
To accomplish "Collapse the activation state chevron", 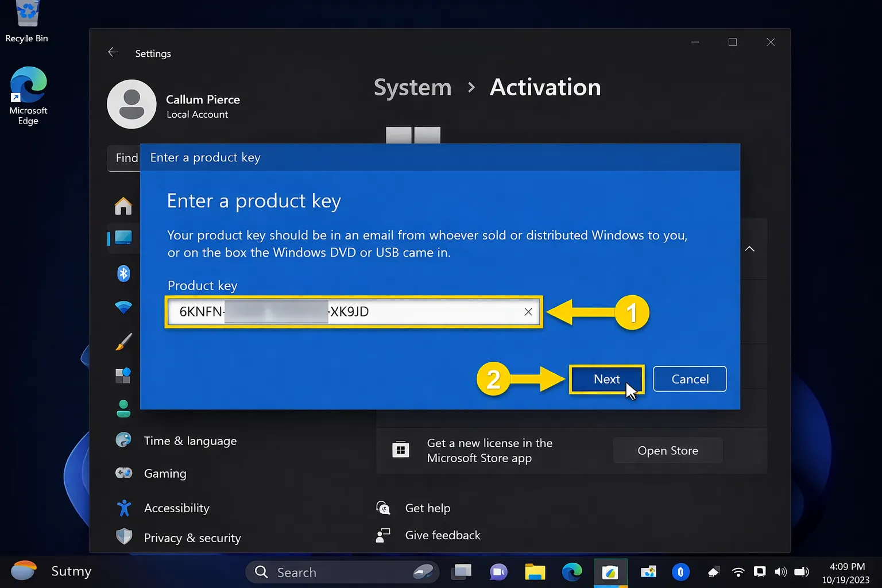I will 749,249.
